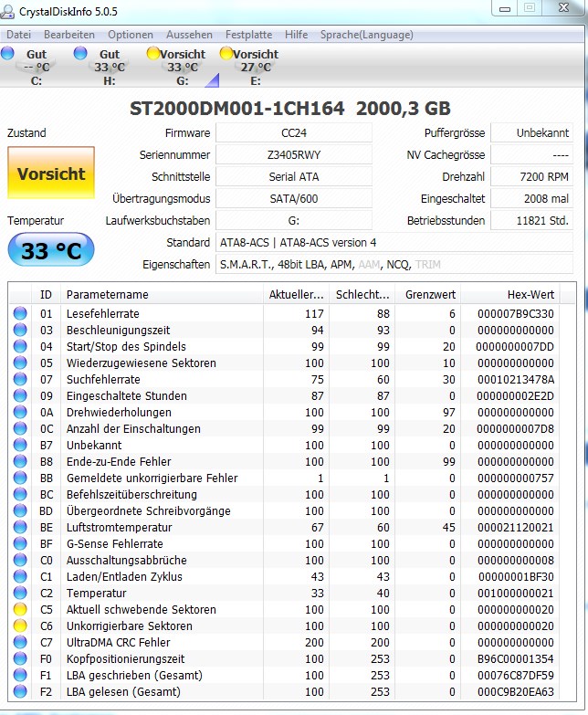588x715 pixels.
Task: Click the Eingeschaltet 2008 mal field
Action: coord(531,199)
